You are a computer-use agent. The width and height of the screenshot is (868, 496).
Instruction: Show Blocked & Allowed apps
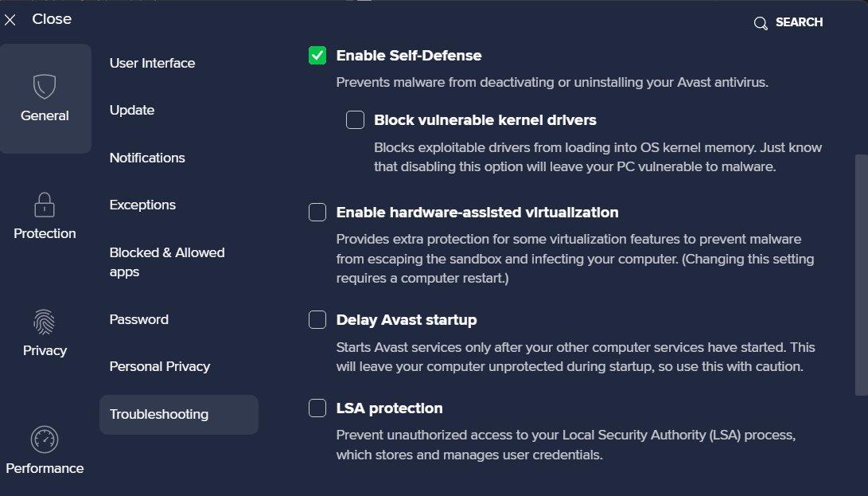coord(167,262)
